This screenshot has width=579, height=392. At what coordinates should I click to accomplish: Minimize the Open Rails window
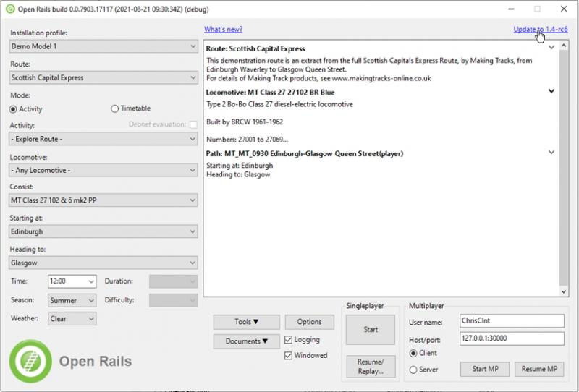click(512, 9)
